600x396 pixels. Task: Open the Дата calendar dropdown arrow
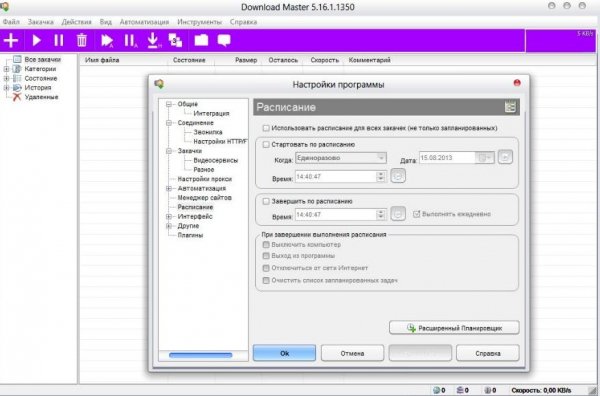pyautogui.click(x=485, y=158)
